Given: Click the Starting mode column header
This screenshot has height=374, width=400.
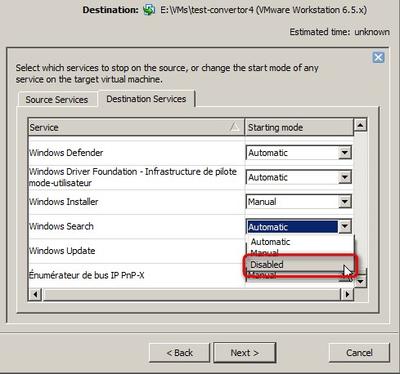Looking at the screenshot, I should click(299, 127).
